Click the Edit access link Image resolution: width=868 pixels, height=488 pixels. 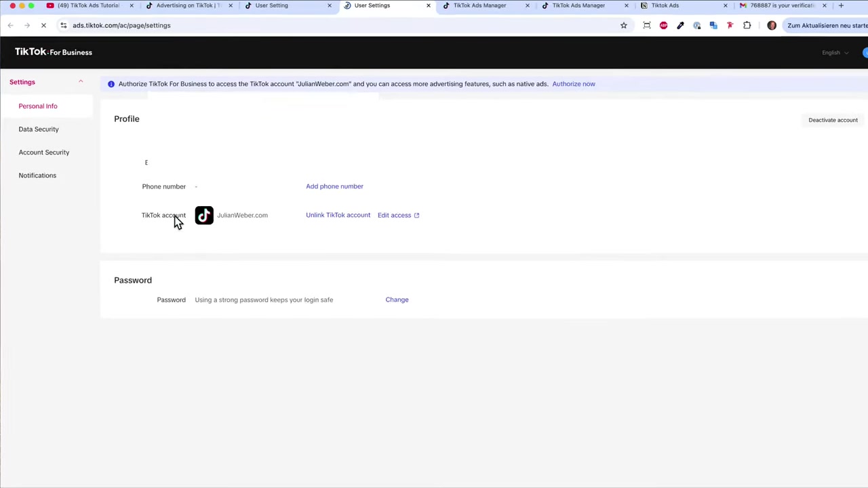[394, 215]
